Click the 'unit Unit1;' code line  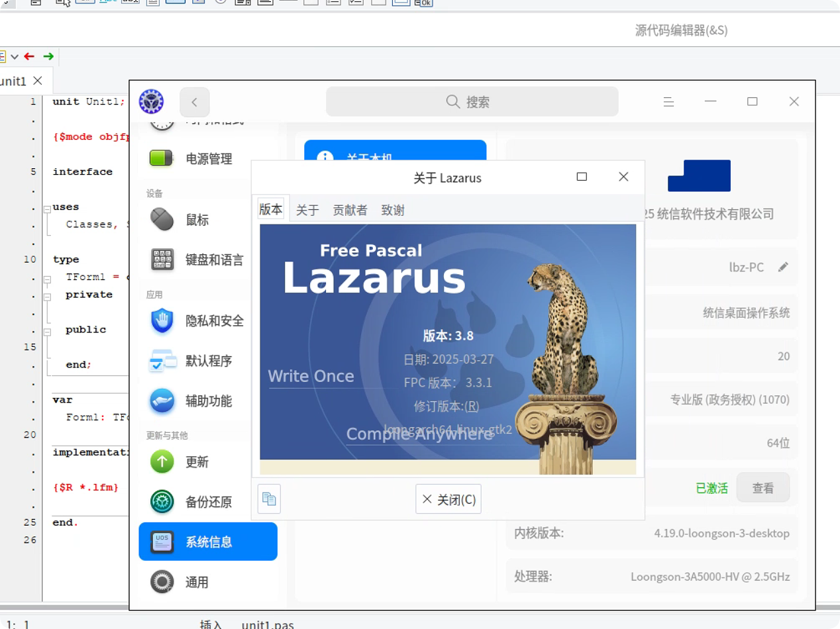click(x=88, y=101)
